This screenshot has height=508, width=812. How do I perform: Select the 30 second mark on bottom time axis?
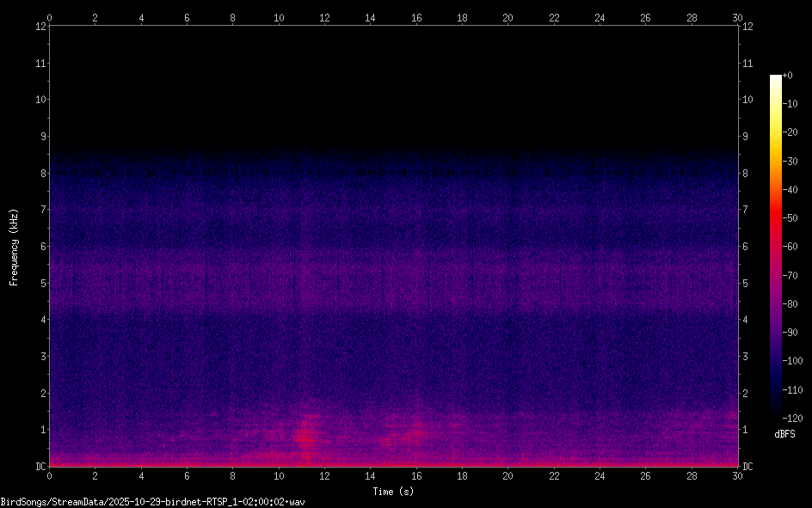[x=737, y=475]
